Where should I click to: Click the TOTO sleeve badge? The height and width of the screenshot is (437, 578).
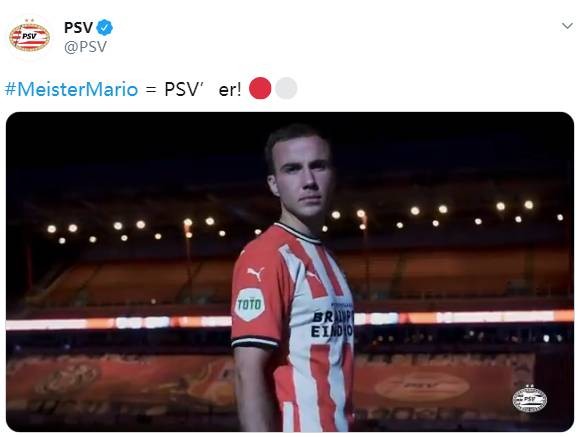coord(250,304)
